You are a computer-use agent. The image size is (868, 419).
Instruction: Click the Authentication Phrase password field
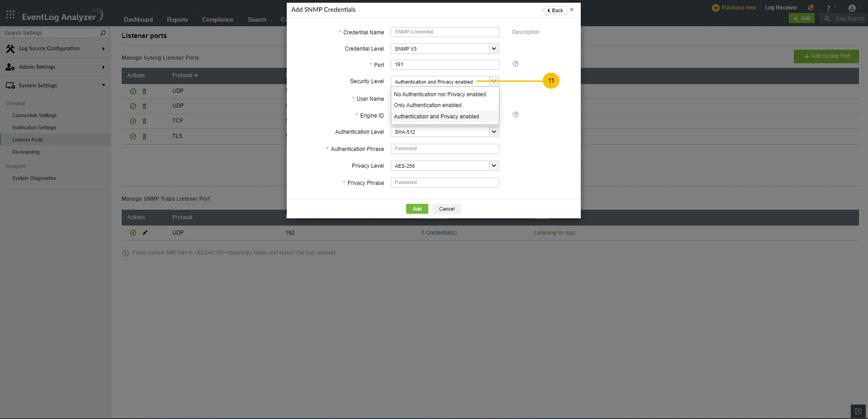[x=445, y=148]
